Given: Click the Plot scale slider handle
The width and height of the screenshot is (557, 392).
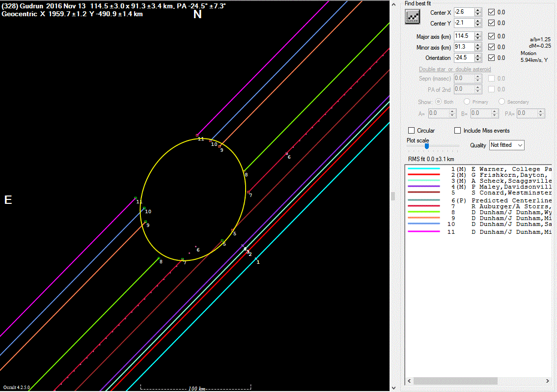Looking at the screenshot, I should 426,146.
